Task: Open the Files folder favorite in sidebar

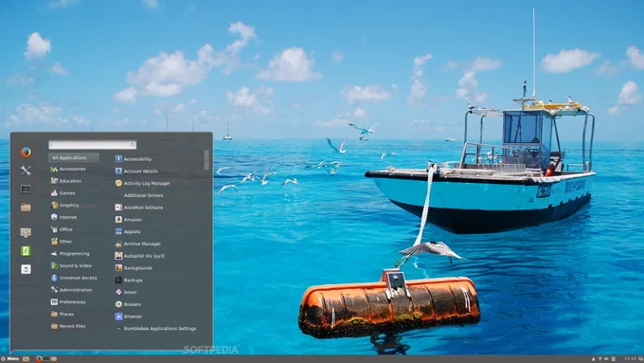Action: (26, 208)
